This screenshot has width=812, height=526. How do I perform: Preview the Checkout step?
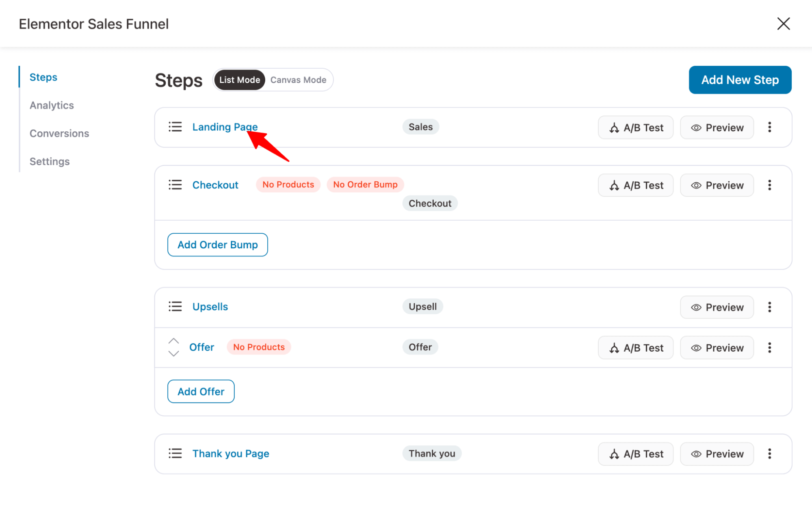click(x=717, y=185)
